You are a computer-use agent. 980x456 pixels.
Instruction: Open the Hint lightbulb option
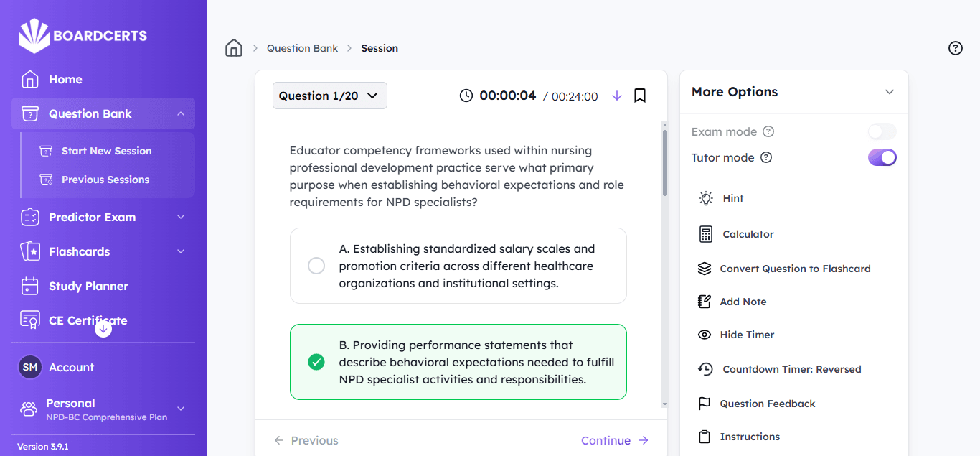click(x=732, y=198)
